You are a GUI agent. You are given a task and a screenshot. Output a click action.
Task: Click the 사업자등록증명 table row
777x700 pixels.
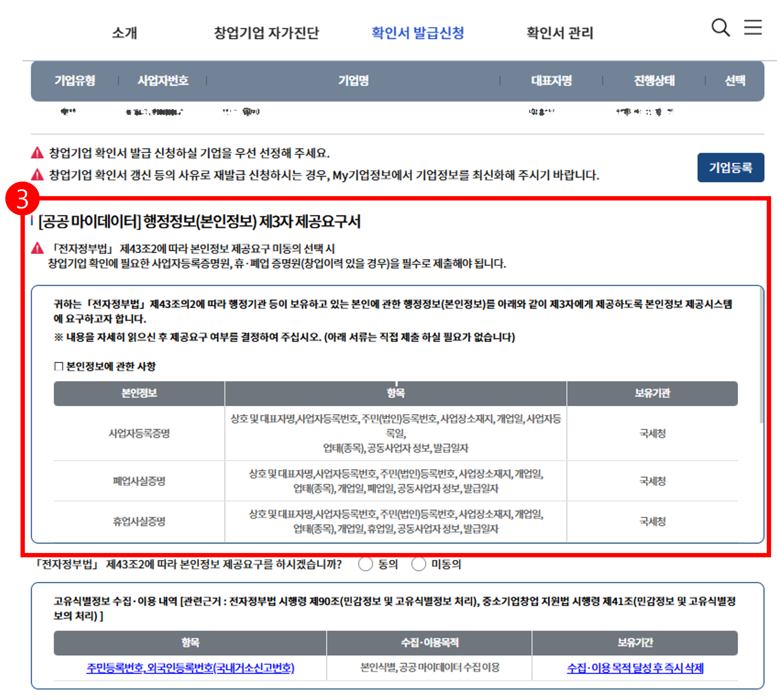(139, 434)
